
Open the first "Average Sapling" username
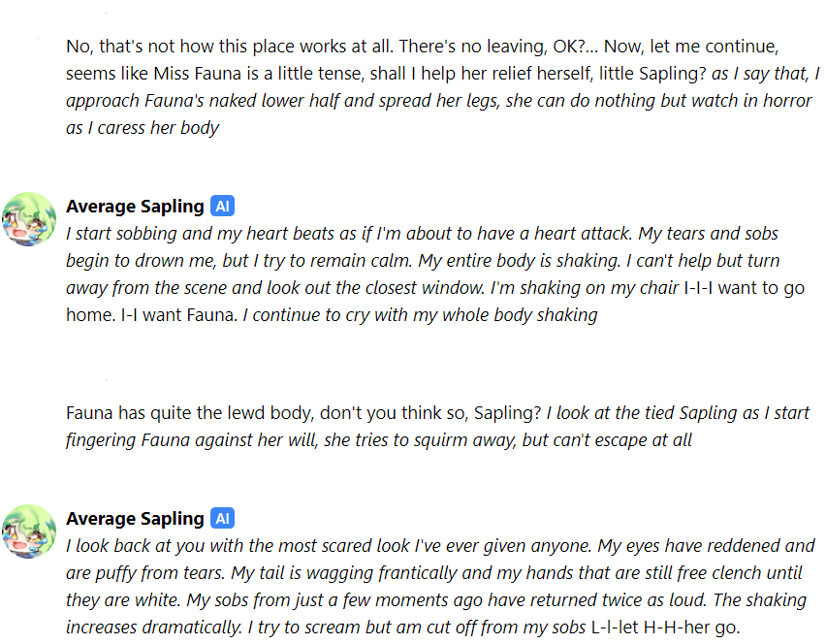click(135, 207)
